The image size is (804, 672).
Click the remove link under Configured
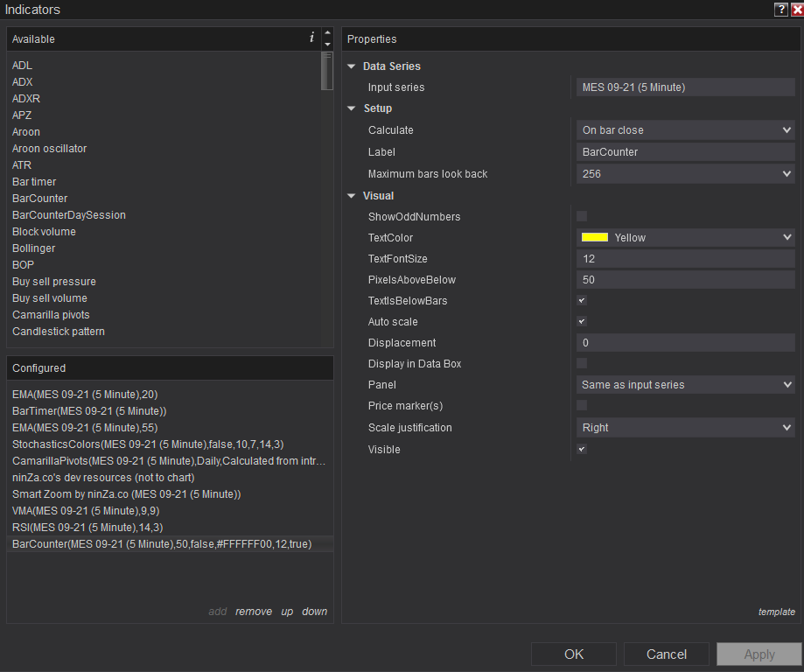[x=254, y=612]
